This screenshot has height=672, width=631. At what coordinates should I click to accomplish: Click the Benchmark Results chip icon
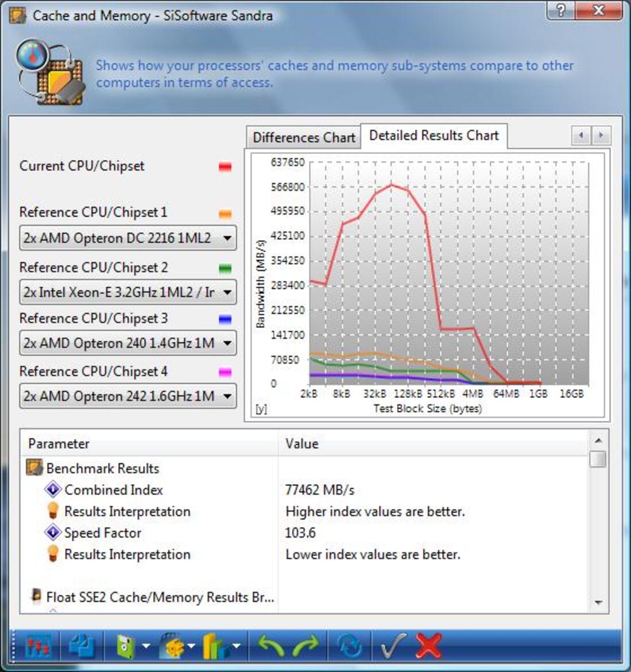[x=34, y=468]
